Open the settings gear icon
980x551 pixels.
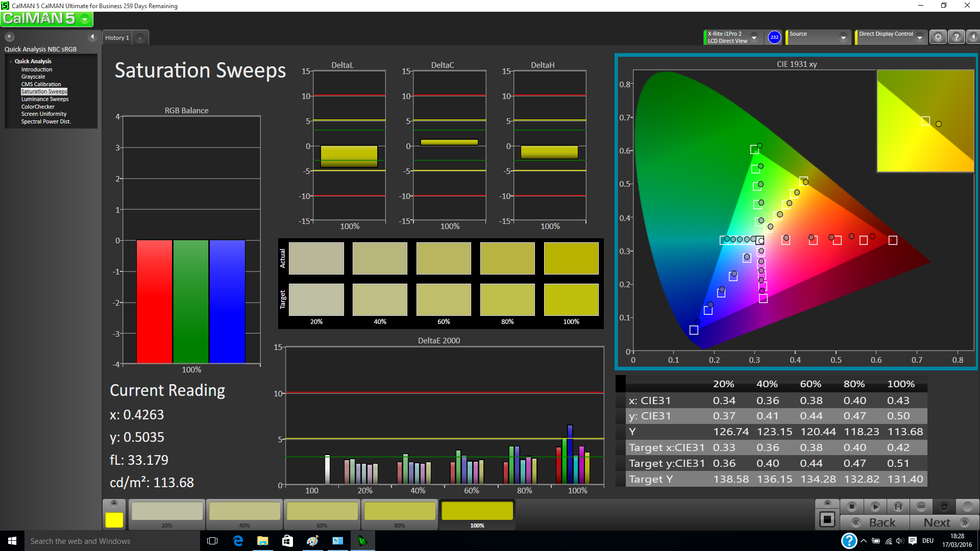pos(938,37)
